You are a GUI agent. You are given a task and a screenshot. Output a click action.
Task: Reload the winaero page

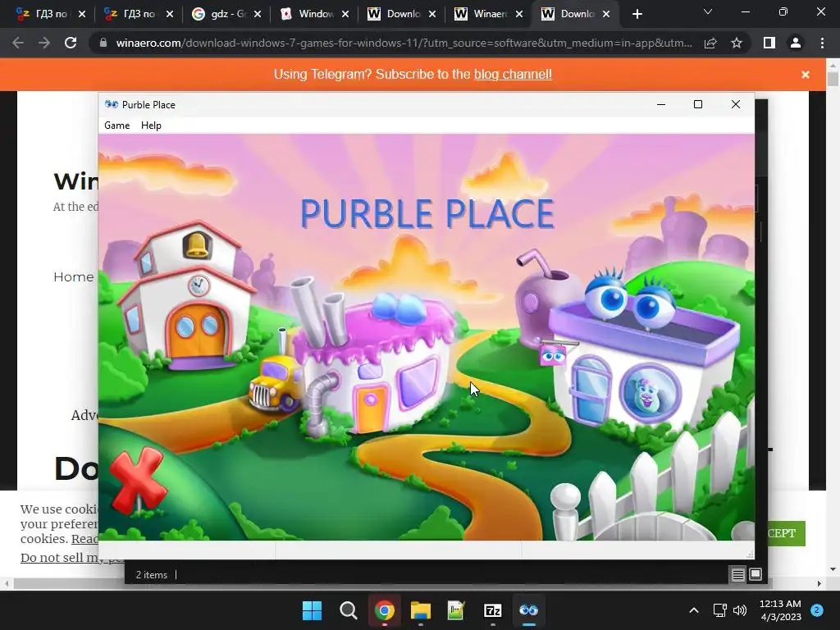71,43
